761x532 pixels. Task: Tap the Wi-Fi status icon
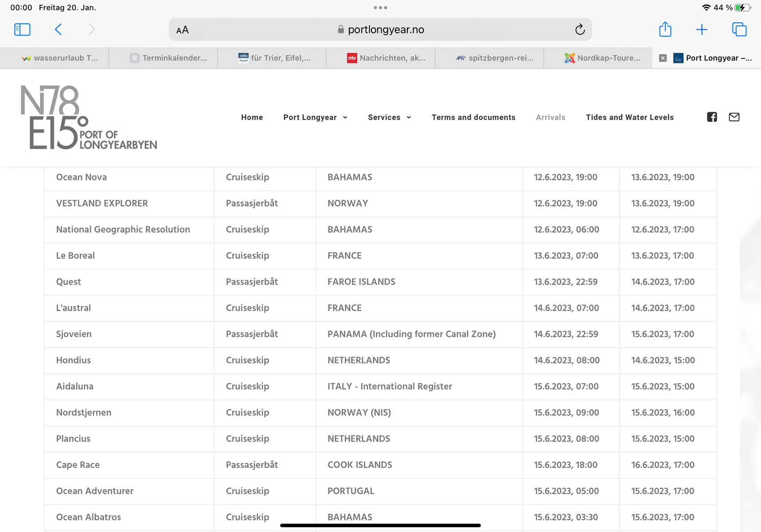(706, 8)
